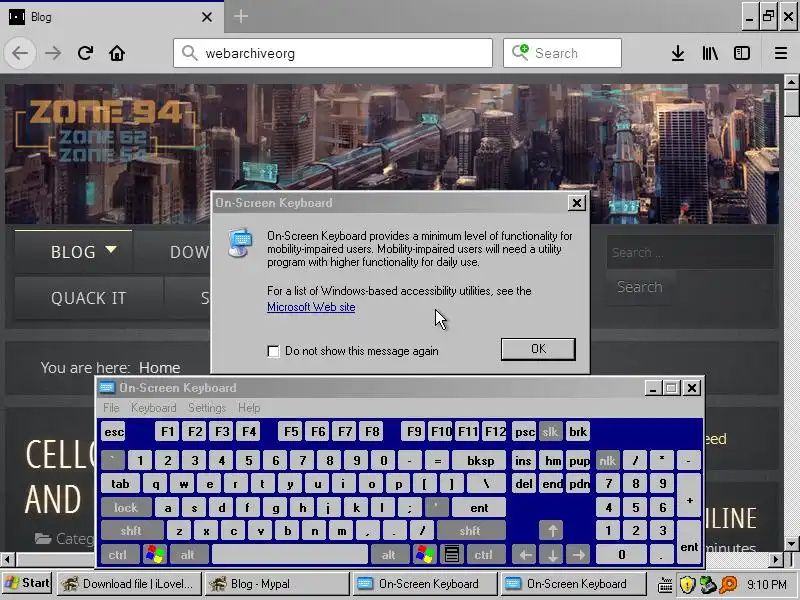Toggle the left alt key
The width and height of the screenshot is (800, 600).
pos(188,554)
